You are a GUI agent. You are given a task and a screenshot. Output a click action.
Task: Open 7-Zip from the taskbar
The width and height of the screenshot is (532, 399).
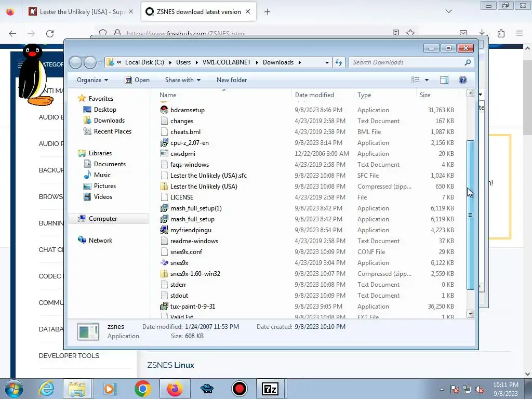coord(270,389)
